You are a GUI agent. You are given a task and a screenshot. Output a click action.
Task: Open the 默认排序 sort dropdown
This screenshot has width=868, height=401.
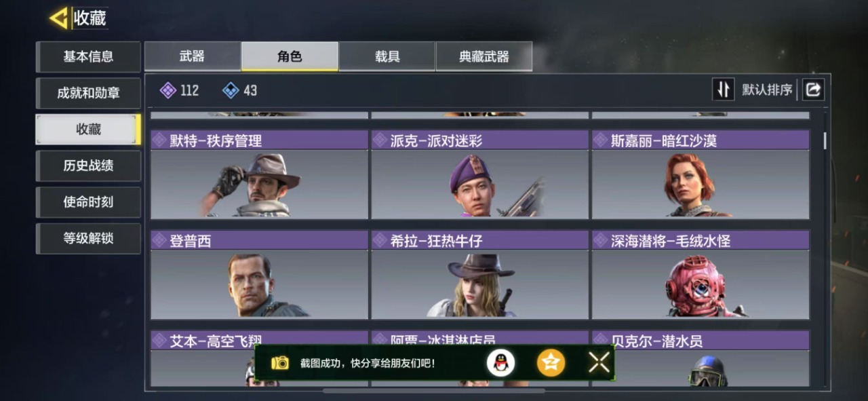767,90
